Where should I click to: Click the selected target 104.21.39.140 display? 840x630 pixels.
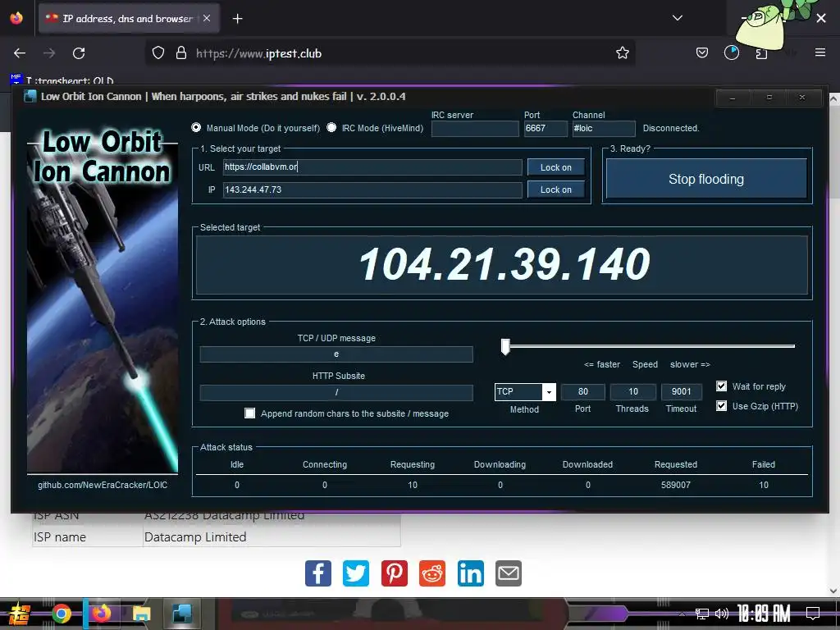[502, 265]
